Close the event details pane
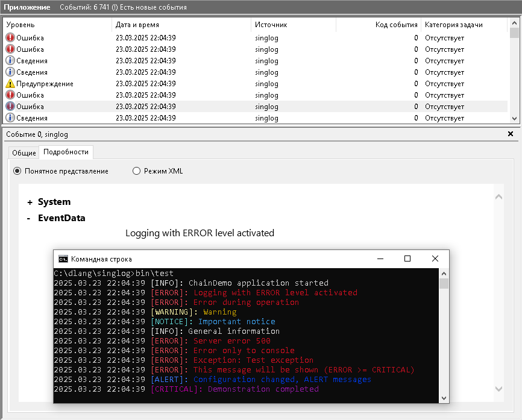Image resolution: width=522 pixels, height=420 pixels. point(511,134)
